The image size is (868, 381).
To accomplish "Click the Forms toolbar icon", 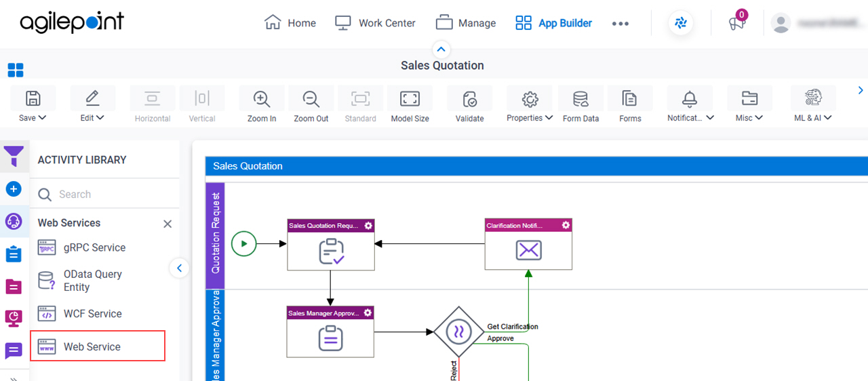I will [630, 99].
